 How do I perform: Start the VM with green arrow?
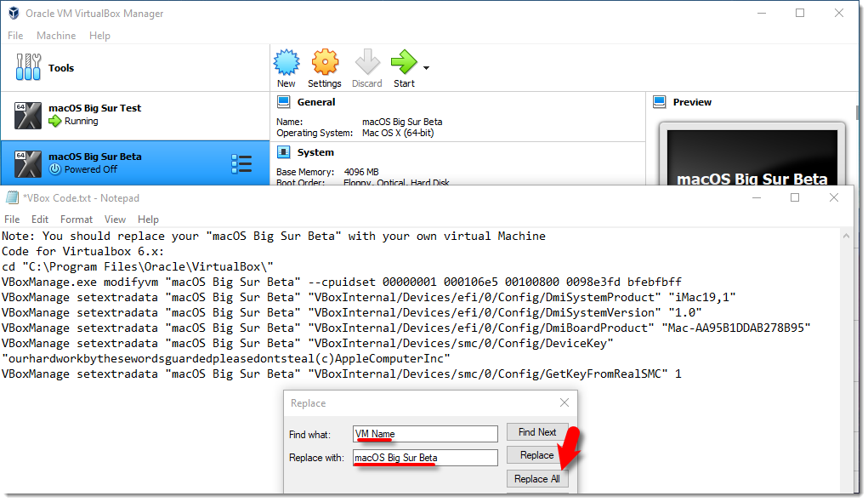click(x=404, y=61)
